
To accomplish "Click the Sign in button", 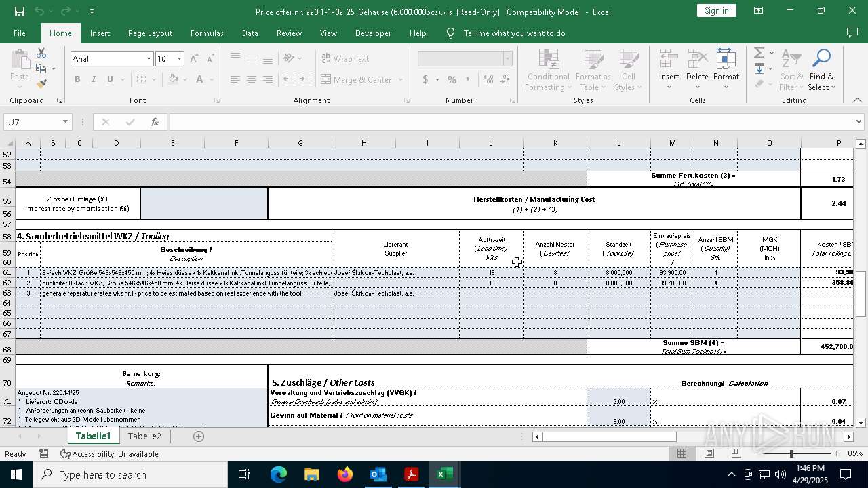I will pyautogui.click(x=716, y=11).
